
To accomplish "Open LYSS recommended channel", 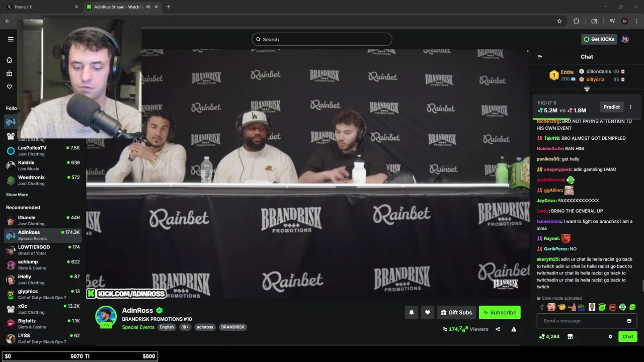I will pos(43,338).
